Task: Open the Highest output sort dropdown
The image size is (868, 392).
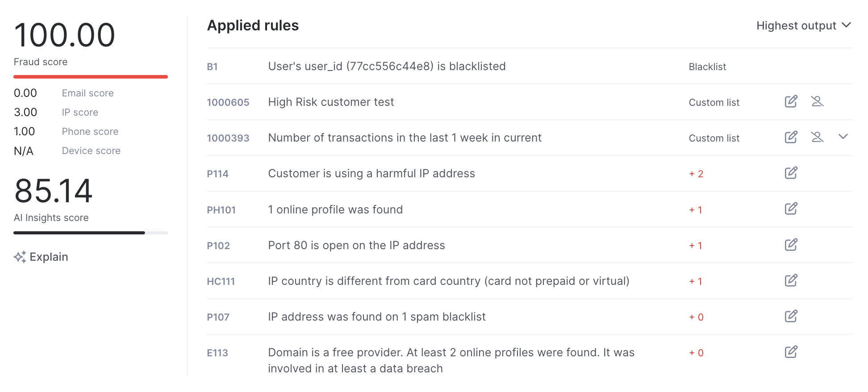Action: pyautogui.click(x=803, y=26)
